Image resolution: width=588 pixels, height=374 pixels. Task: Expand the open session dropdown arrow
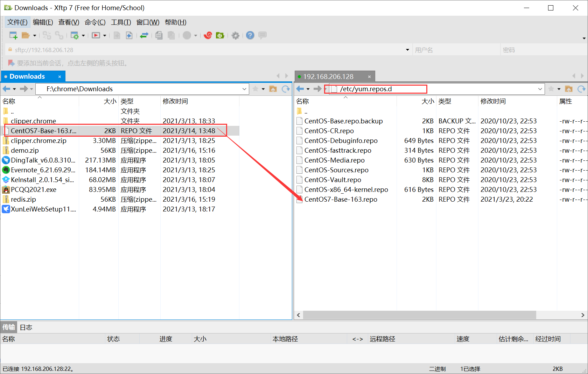tap(34, 35)
